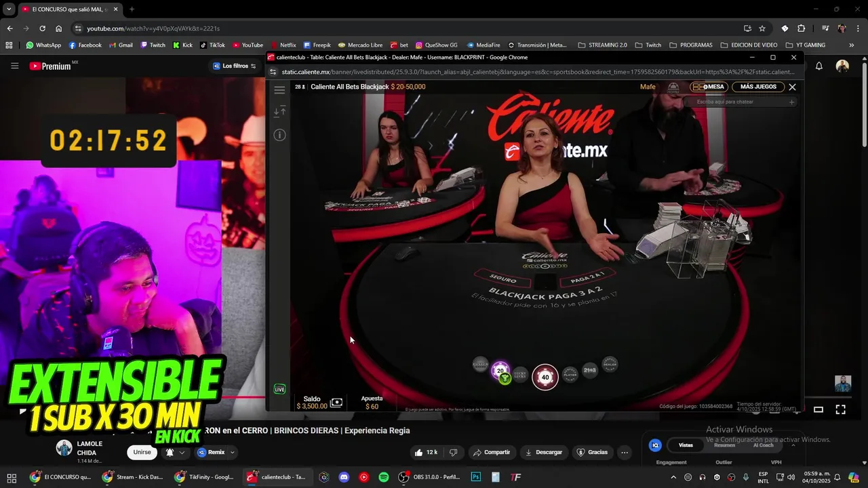
Task: Open the WhatsApp bookmark
Action: click(43, 45)
